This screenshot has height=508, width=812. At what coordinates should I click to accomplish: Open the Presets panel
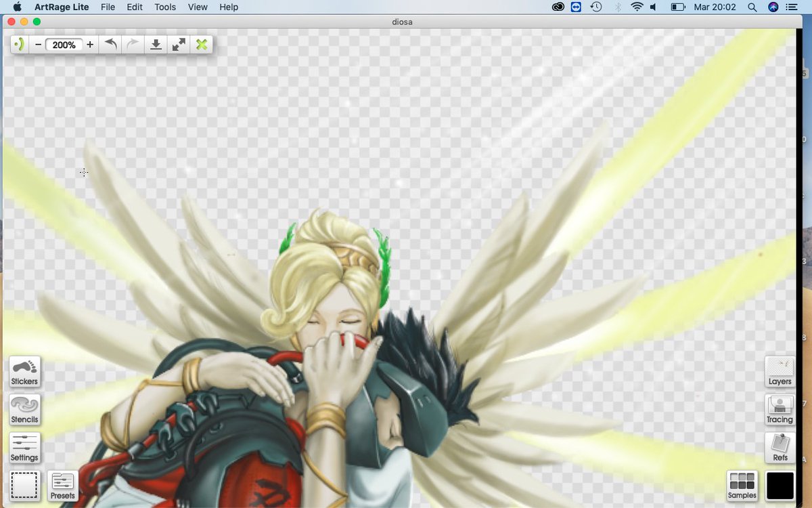(x=62, y=486)
